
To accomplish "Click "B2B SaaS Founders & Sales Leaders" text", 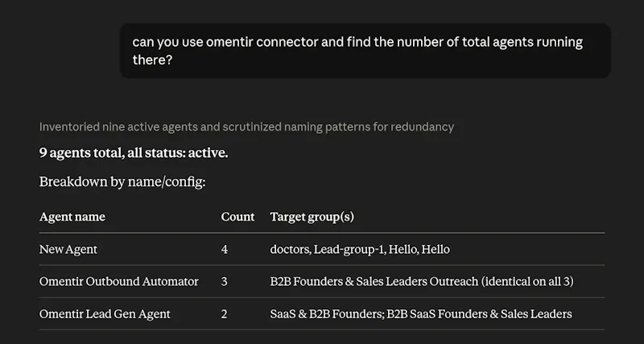I will [x=479, y=314].
